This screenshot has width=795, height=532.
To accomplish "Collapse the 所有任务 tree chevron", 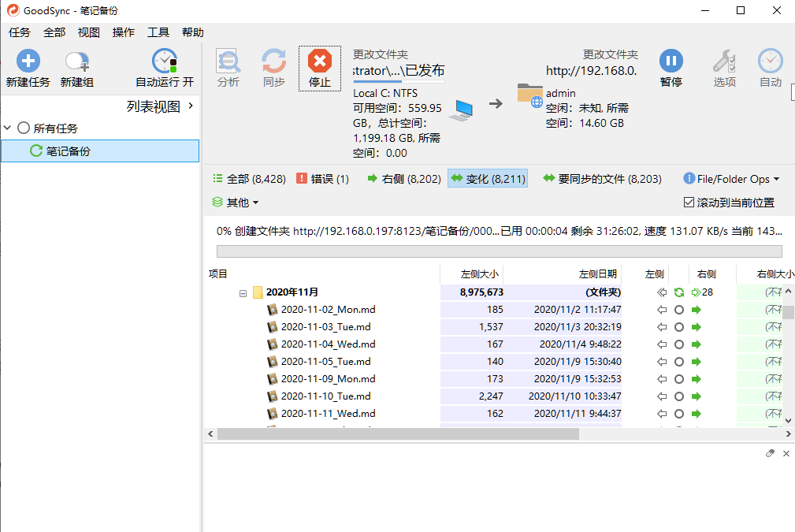I will point(7,128).
